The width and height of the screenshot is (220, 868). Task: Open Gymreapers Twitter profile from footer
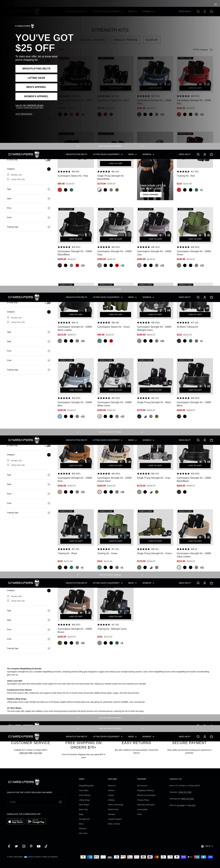coord(16,846)
